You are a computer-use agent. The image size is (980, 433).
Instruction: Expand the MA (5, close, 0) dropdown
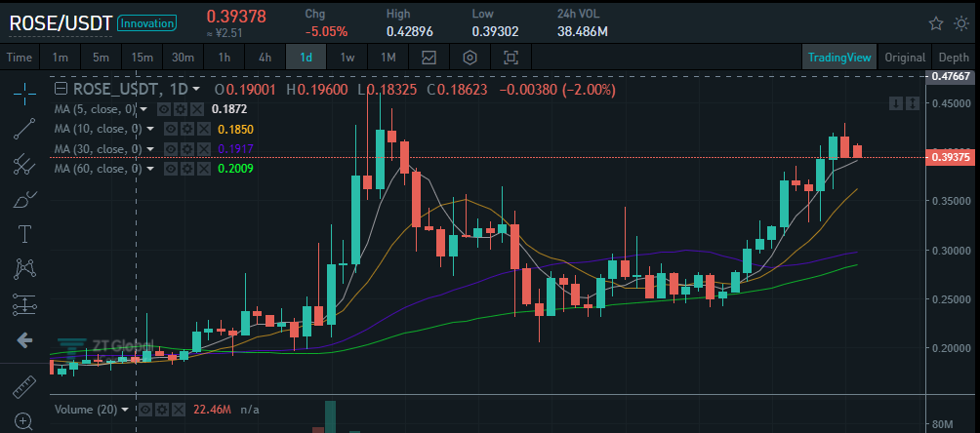[143, 109]
